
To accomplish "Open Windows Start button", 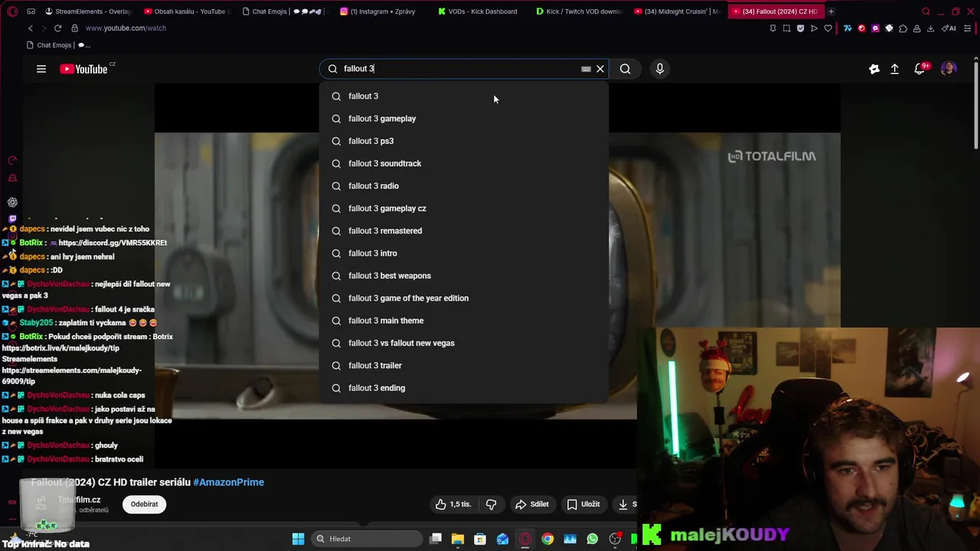I will [x=298, y=539].
